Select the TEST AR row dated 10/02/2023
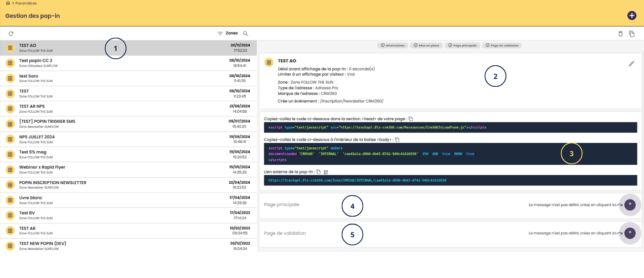 pyautogui.click(x=128, y=231)
